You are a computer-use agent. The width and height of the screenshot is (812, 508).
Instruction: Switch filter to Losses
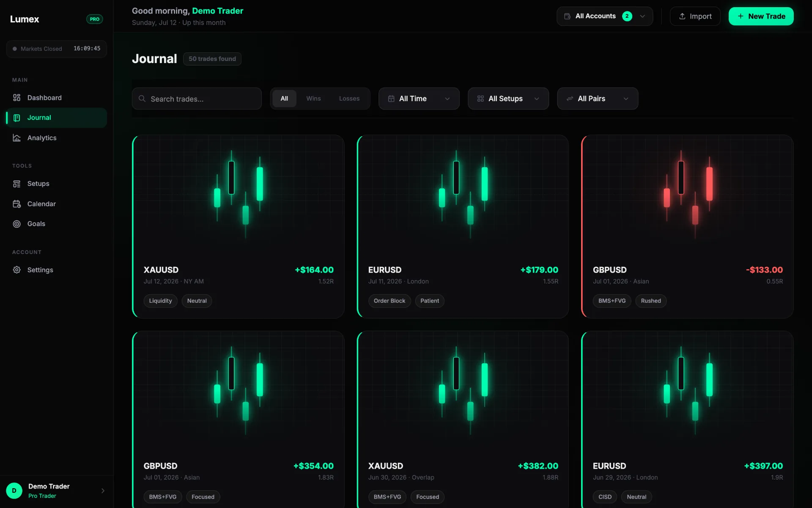[349, 99]
